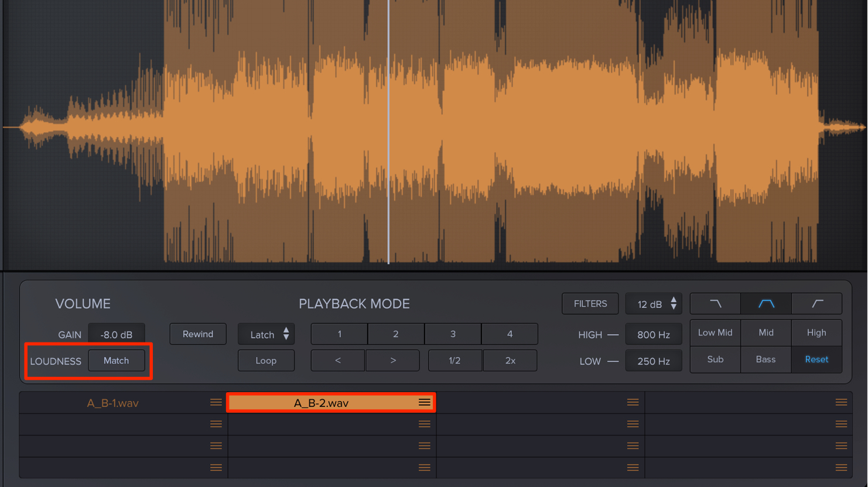The image size is (868, 487).
Task: Enable loudness Match
Action: (117, 361)
